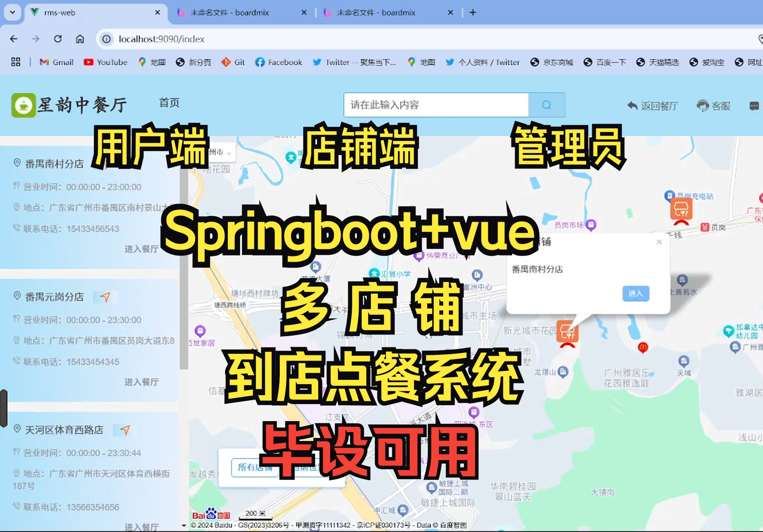Click the store list scrollbar
The width and height of the screenshot is (763, 532).
(x=184, y=266)
